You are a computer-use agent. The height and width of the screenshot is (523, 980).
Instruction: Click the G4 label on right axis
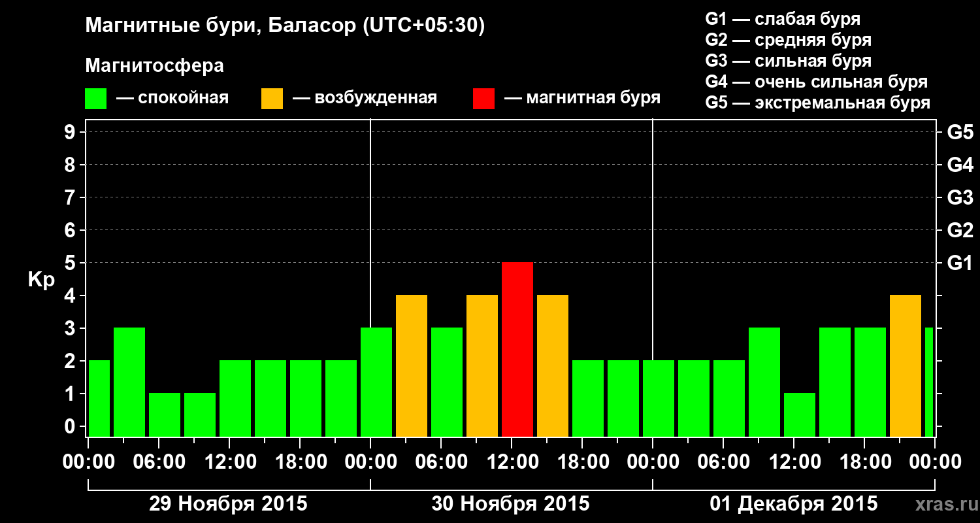(x=960, y=165)
